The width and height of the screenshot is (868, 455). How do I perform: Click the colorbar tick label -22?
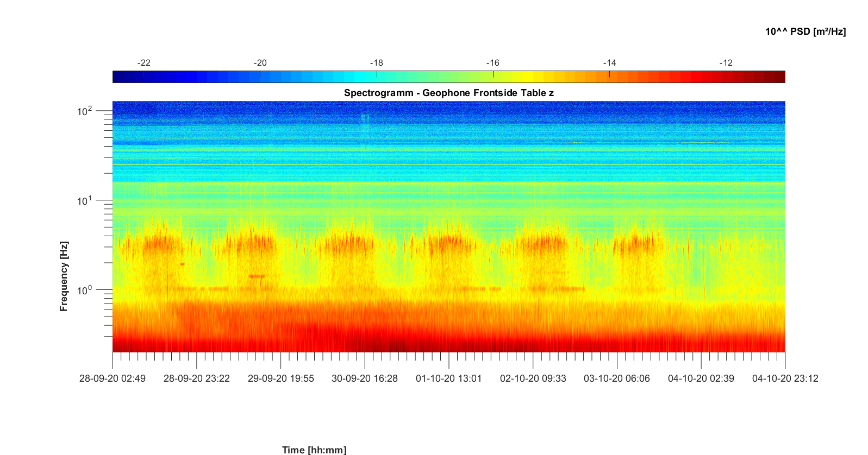[143, 63]
